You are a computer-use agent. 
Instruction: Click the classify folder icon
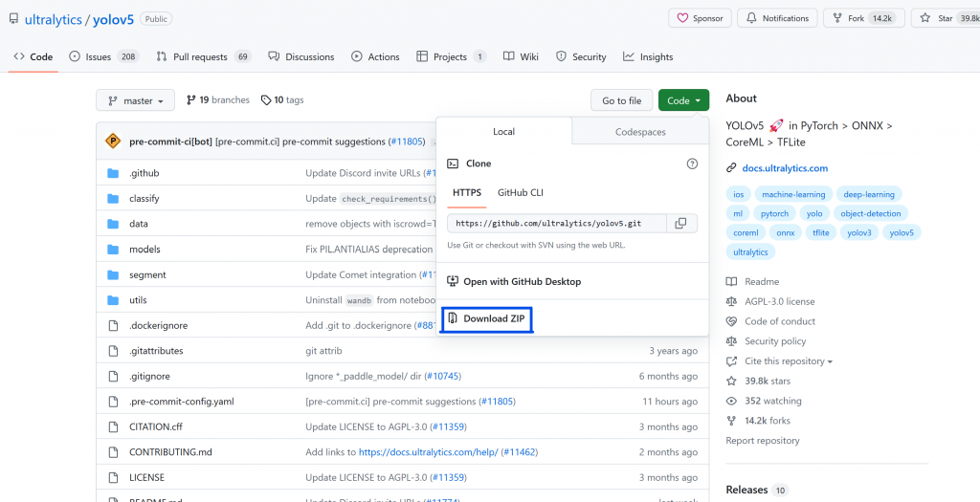[x=113, y=199]
